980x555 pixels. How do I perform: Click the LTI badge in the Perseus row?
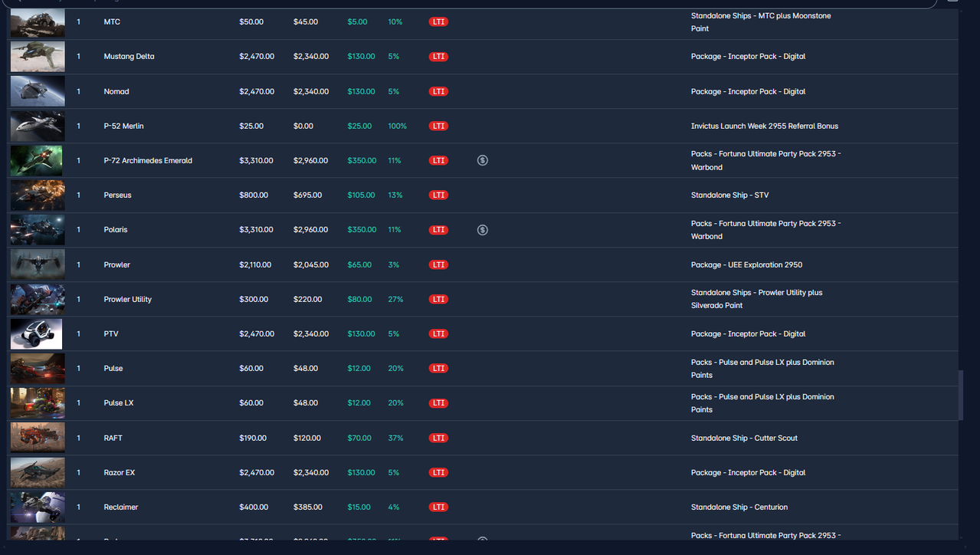click(438, 195)
